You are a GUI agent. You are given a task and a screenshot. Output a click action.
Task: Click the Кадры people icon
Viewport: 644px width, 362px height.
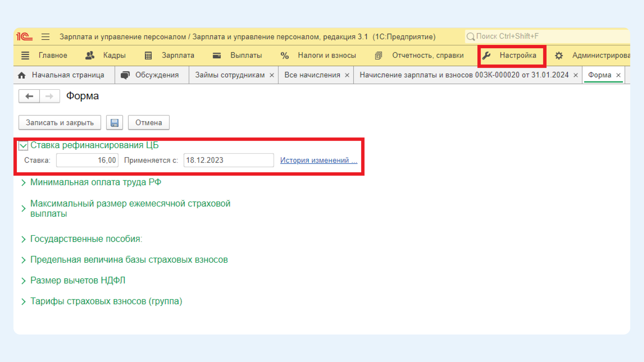click(x=90, y=55)
